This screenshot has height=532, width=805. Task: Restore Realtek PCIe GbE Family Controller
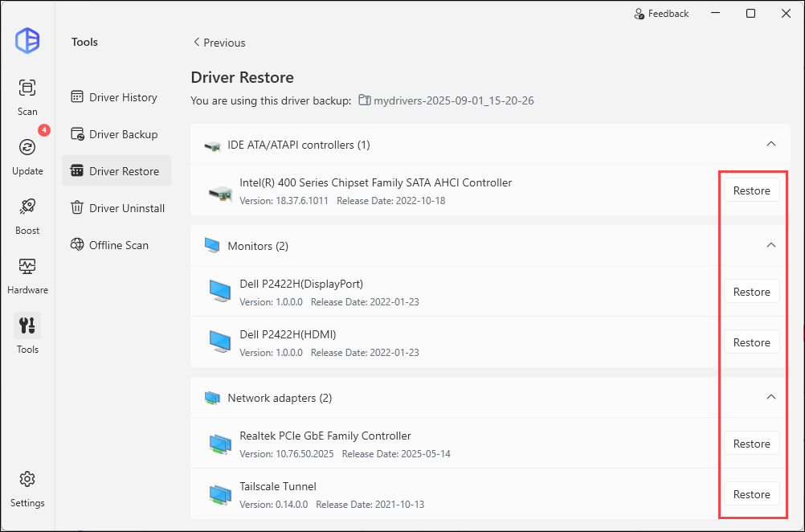click(751, 444)
